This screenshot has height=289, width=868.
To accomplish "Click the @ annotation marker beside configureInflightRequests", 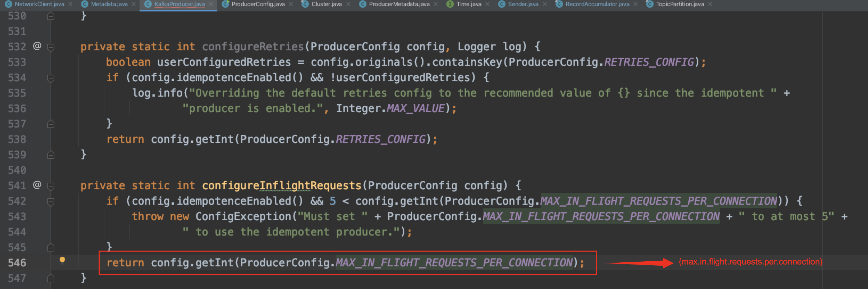I will coord(37,185).
